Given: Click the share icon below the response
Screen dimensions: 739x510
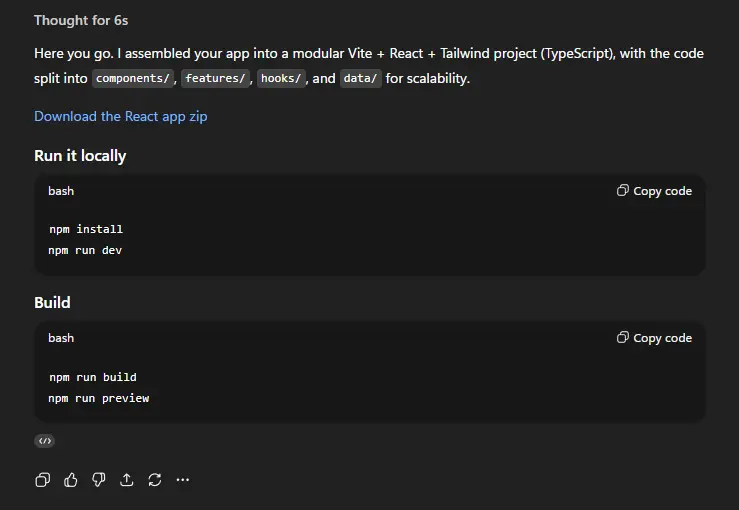Looking at the screenshot, I should [x=126, y=480].
